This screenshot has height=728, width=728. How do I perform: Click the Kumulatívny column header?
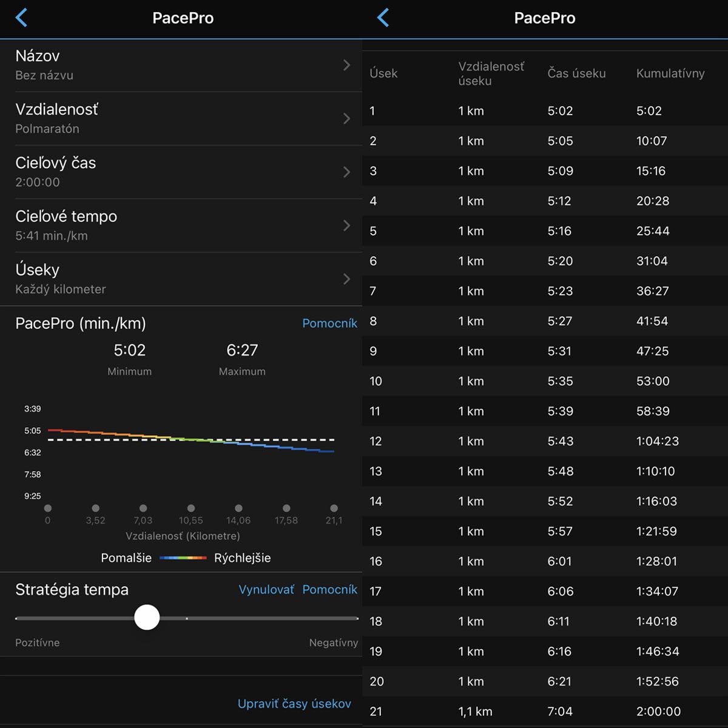[x=670, y=73]
